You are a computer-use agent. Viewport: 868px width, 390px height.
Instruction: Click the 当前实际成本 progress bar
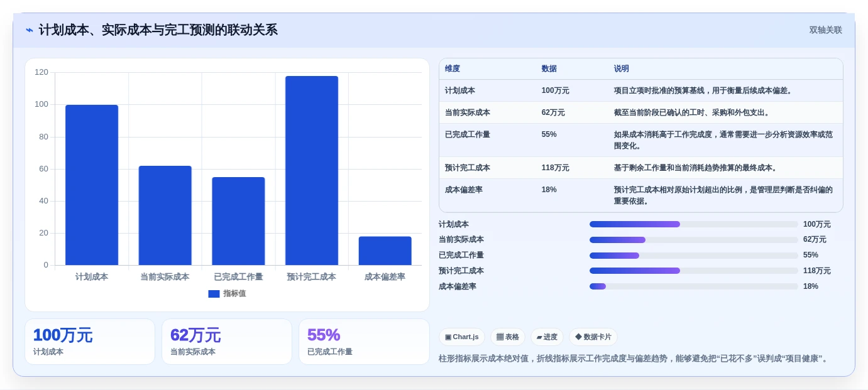tap(694, 240)
